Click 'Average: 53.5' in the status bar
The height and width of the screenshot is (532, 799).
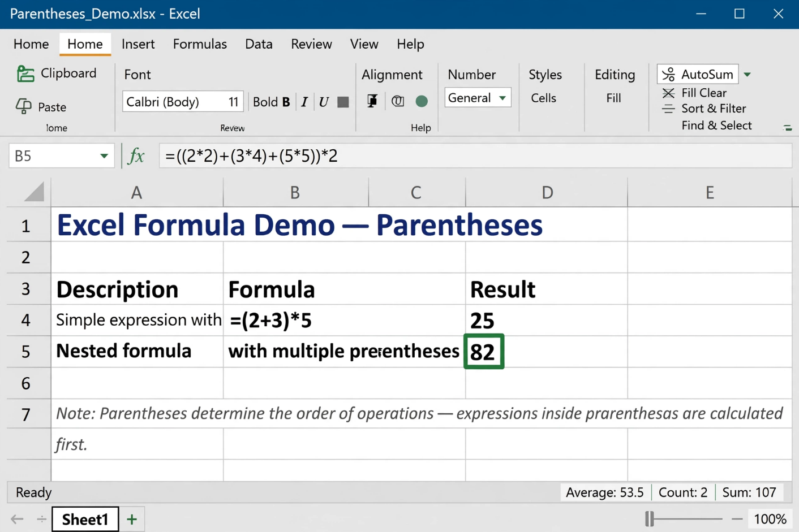point(604,492)
